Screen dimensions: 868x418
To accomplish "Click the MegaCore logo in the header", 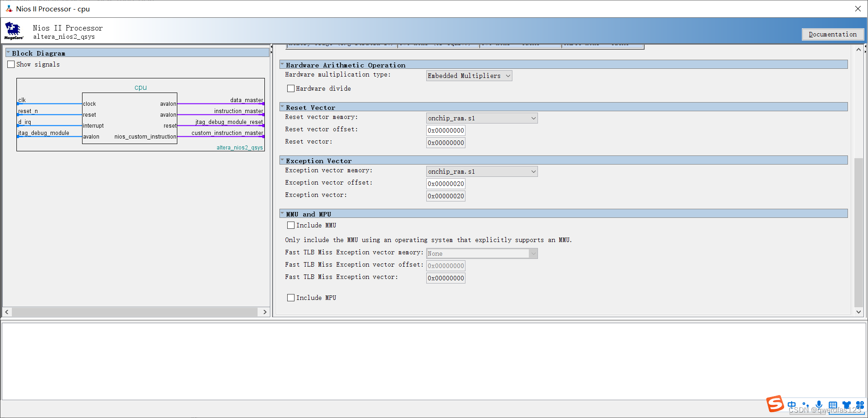I will point(13,31).
